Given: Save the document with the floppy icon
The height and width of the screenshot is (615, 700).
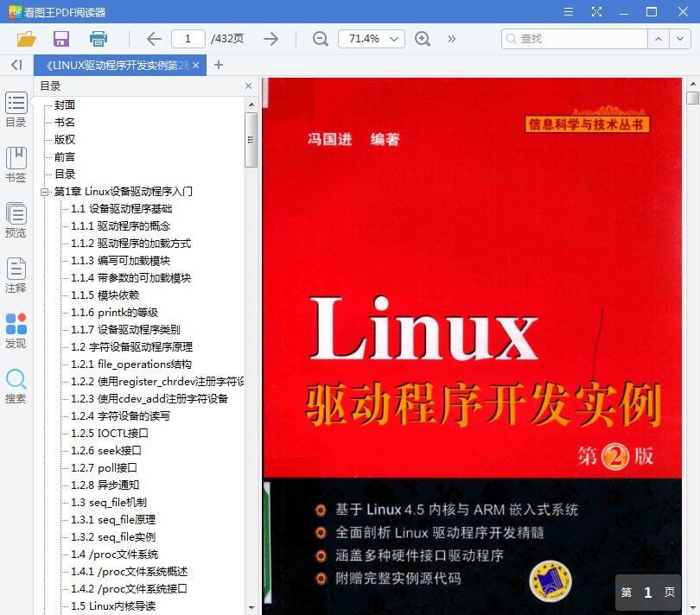Looking at the screenshot, I should click(61, 39).
